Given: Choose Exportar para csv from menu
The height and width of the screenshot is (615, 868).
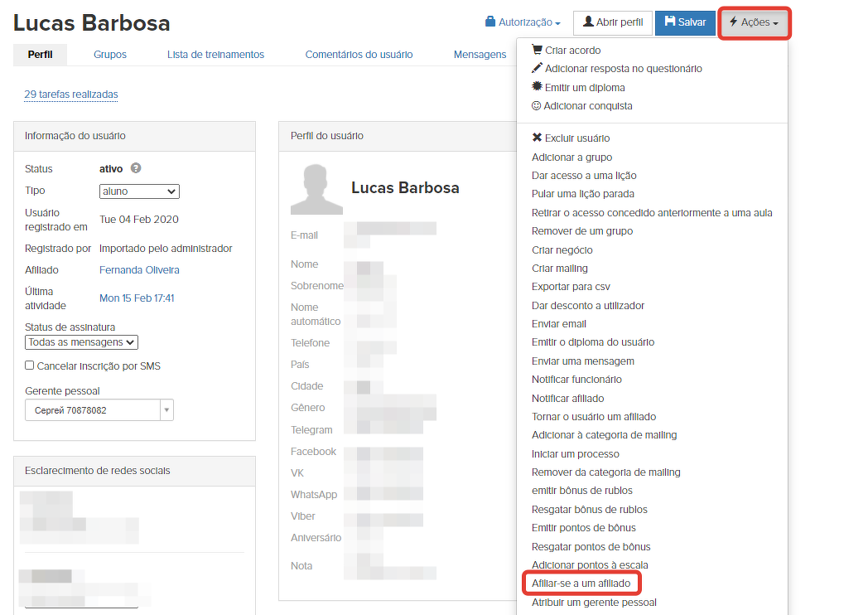Looking at the screenshot, I should click(571, 287).
